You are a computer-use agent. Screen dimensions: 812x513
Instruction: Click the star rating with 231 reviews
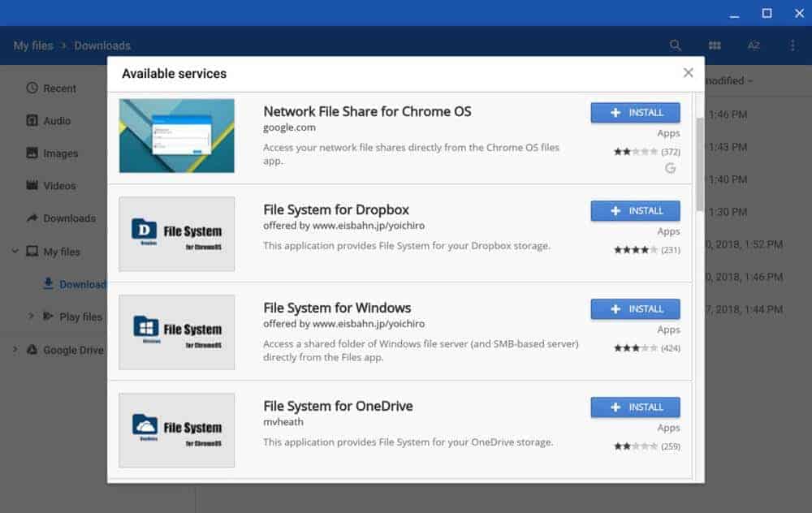[636, 250]
